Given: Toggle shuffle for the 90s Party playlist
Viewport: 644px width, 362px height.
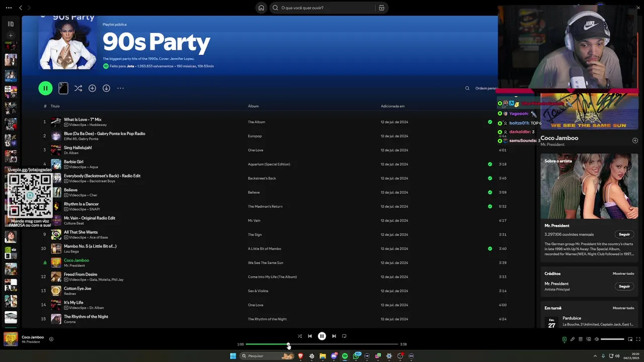Looking at the screenshot, I should coord(78,88).
